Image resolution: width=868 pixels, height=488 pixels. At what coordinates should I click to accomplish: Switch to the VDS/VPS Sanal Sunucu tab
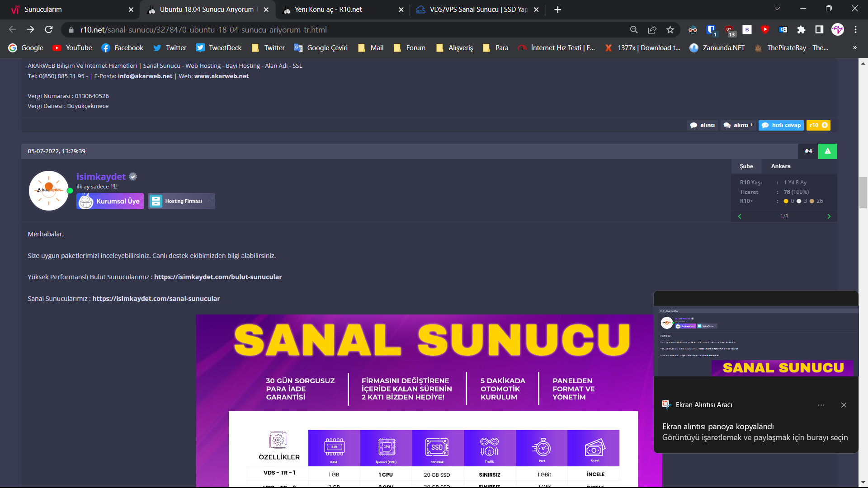(x=475, y=9)
